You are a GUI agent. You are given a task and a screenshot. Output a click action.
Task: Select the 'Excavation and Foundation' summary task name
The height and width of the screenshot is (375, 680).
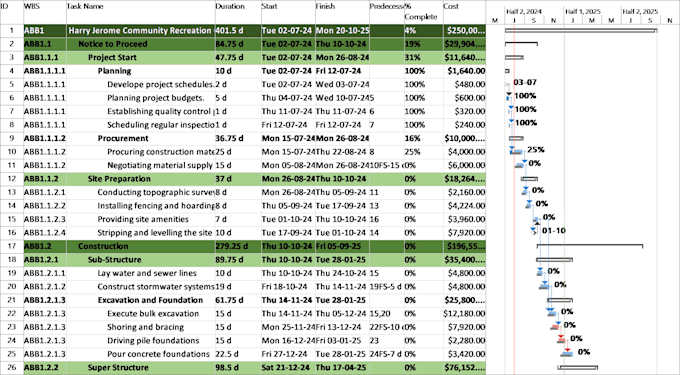pyautogui.click(x=150, y=300)
